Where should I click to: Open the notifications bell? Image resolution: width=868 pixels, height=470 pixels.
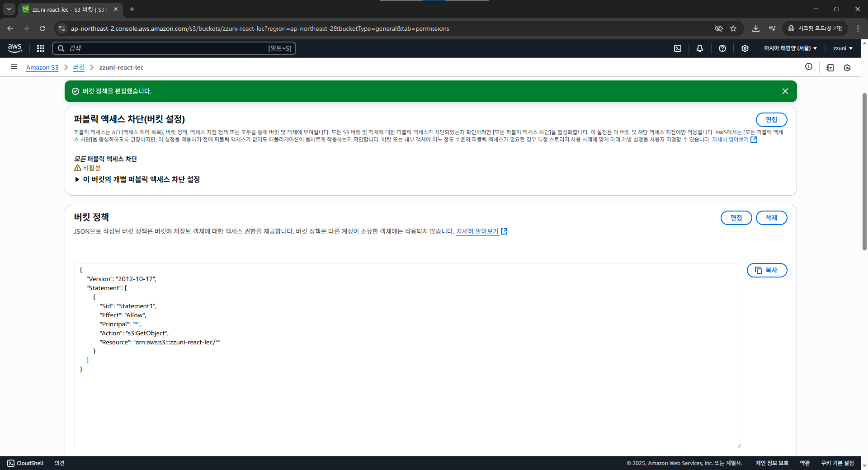point(700,48)
